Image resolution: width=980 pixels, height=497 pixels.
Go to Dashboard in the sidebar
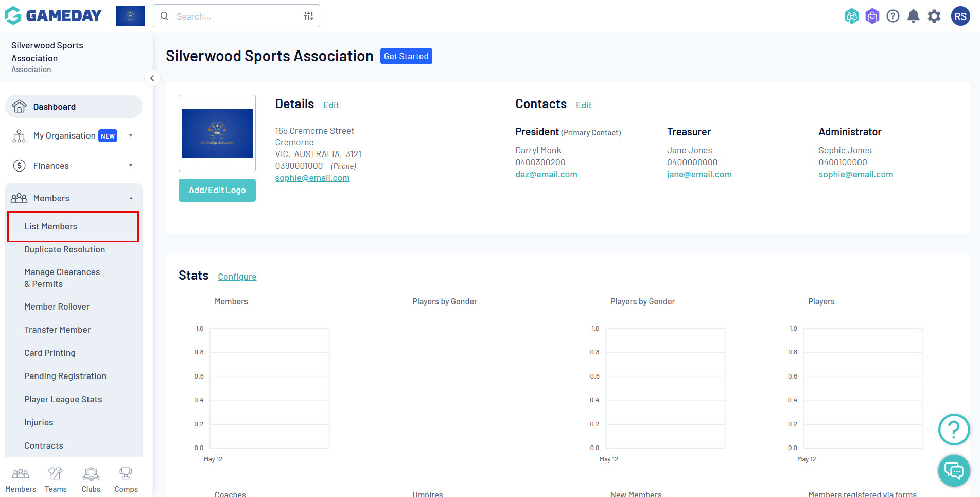click(74, 107)
